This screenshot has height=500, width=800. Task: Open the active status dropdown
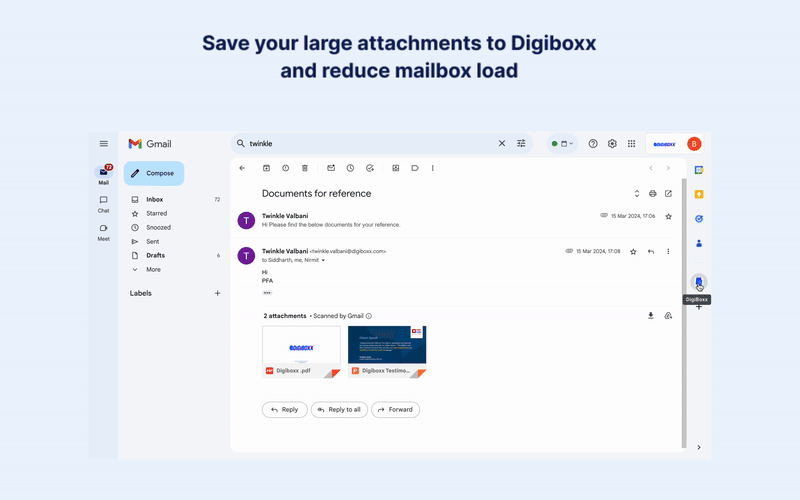[562, 144]
